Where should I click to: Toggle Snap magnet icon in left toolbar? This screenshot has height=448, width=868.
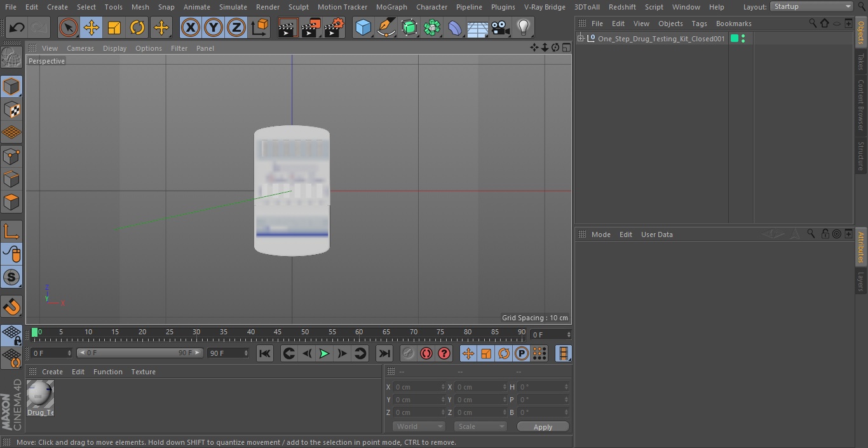click(x=11, y=307)
